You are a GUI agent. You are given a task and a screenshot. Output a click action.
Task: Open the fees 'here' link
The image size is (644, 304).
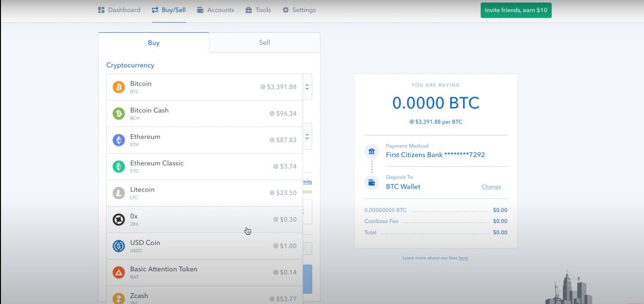463,258
